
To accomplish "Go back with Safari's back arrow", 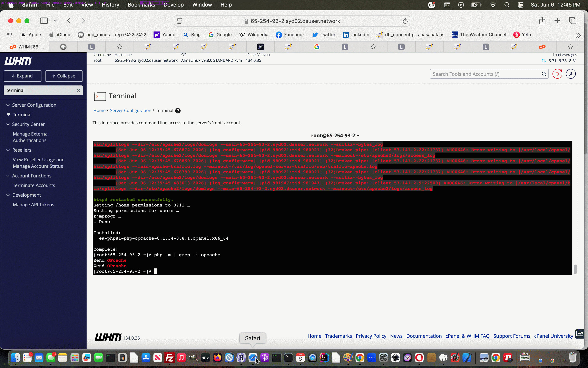I will click(x=69, y=21).
